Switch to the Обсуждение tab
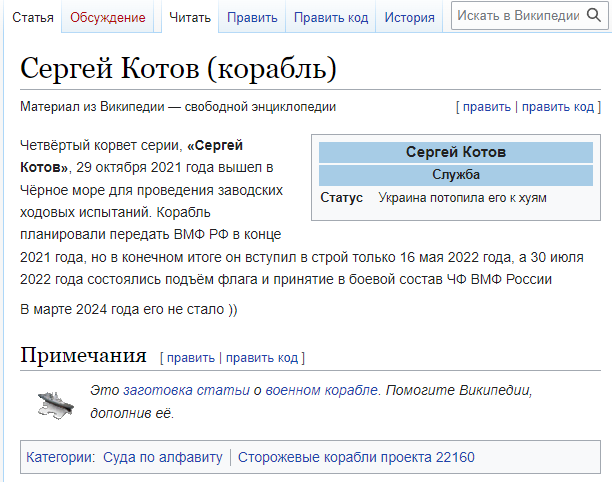This screenshot has width=612, height=482. [106, 18]
